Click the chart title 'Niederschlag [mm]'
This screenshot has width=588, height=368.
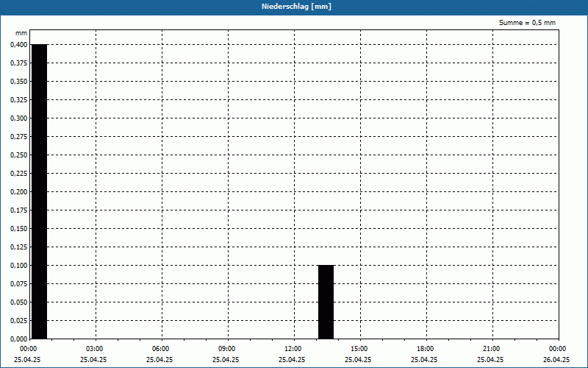pos(296,7)
